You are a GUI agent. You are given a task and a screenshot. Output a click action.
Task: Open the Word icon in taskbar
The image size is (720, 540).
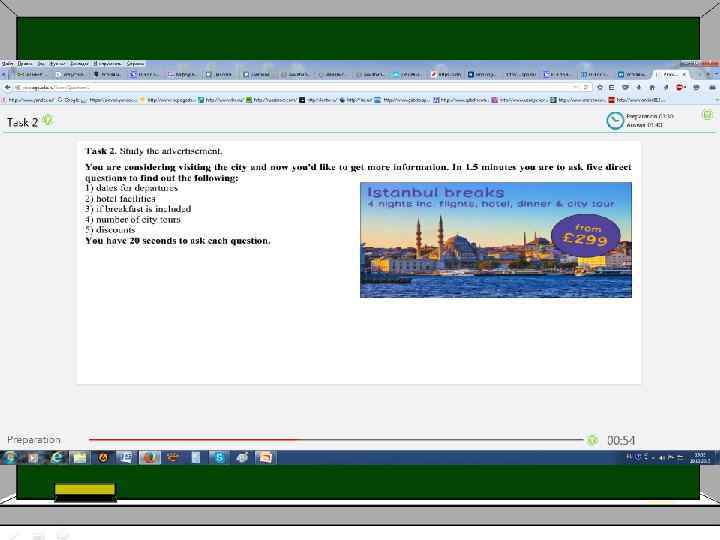coord(126,457)
